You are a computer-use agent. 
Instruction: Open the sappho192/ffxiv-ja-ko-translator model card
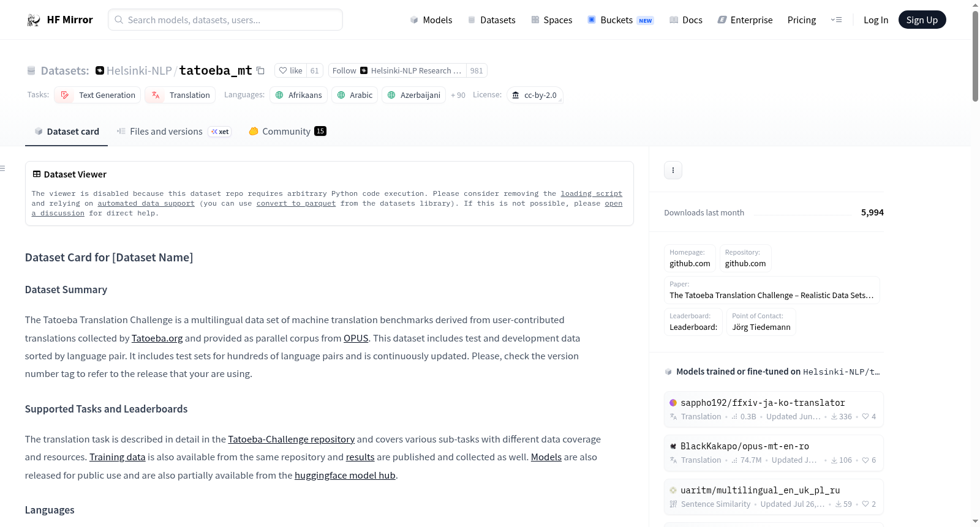774,409
